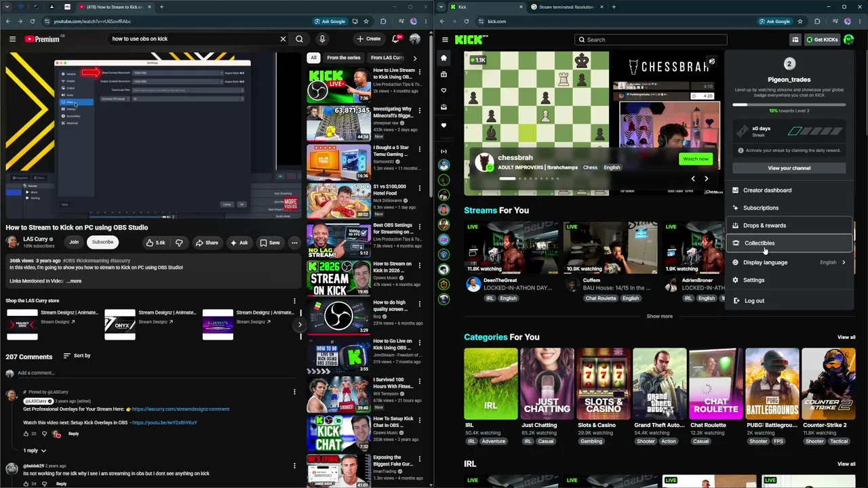This screenshot has height=488, width=868.
Task: Open Display language submenu
Action: point(789,262)
